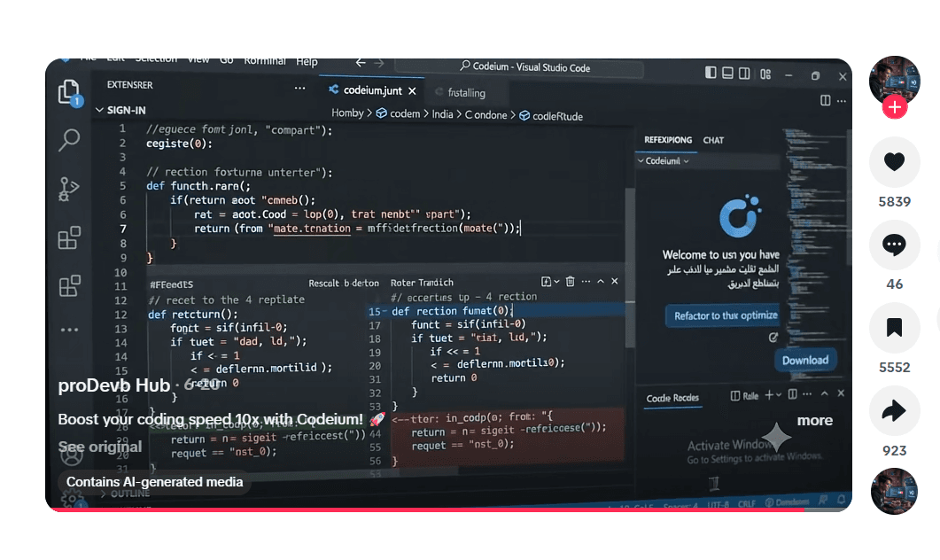The width and height of the screenshot is (940, 560).
Task: Click the comment bubble icon
Action: tap(895, 245)
